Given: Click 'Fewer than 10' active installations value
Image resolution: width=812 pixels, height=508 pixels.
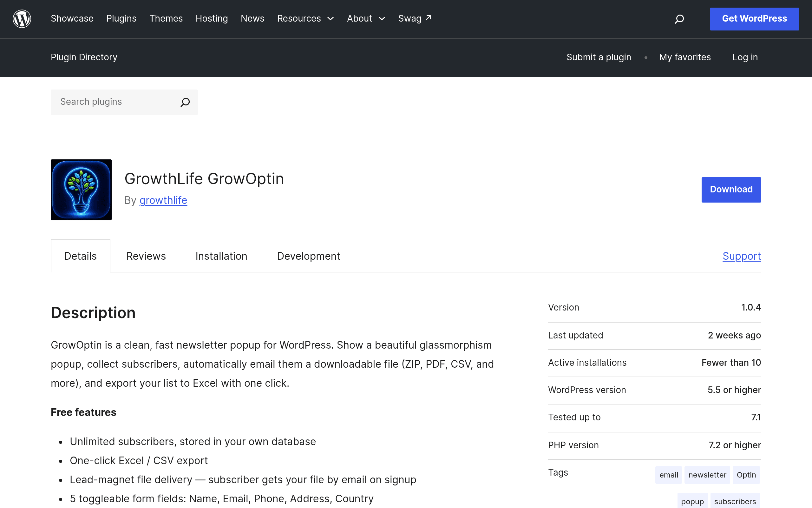Looking at the screenshot, I should point(731,363).
